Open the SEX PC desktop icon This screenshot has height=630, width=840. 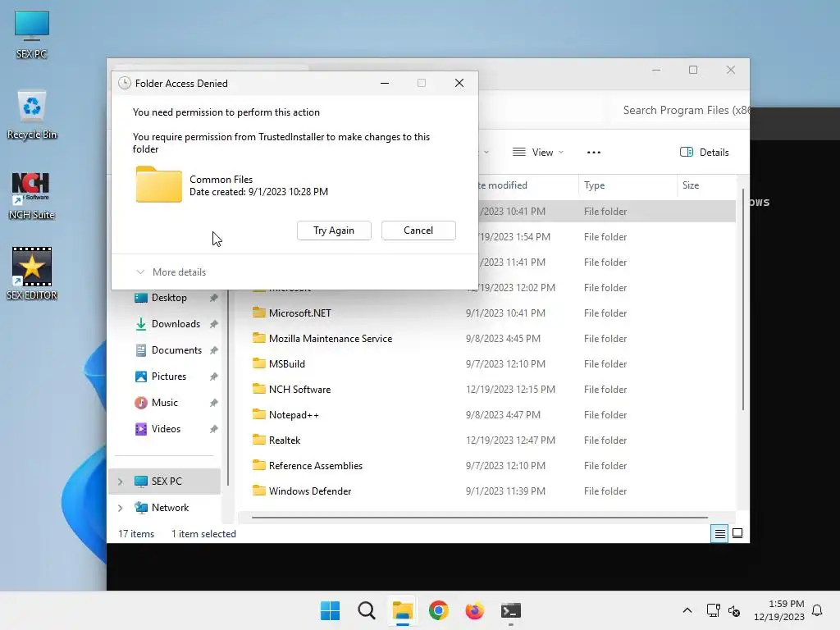pyautogui.click(x=32, y=34)
